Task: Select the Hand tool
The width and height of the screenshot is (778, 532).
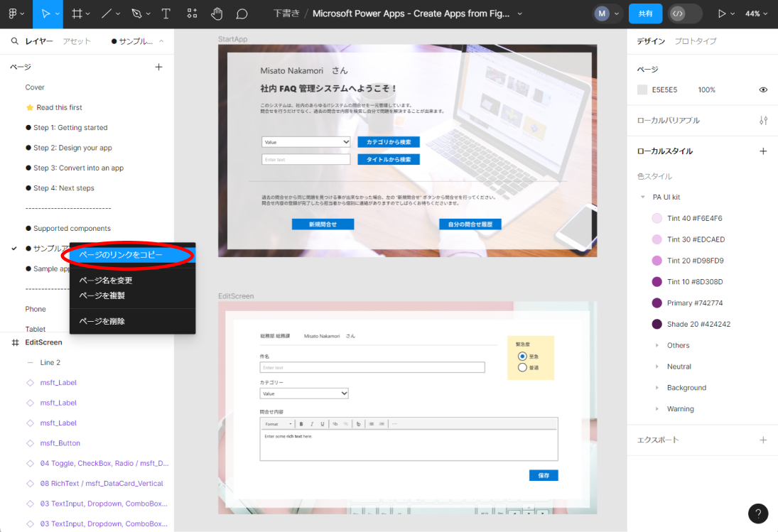Action: [x=217, y=14]
